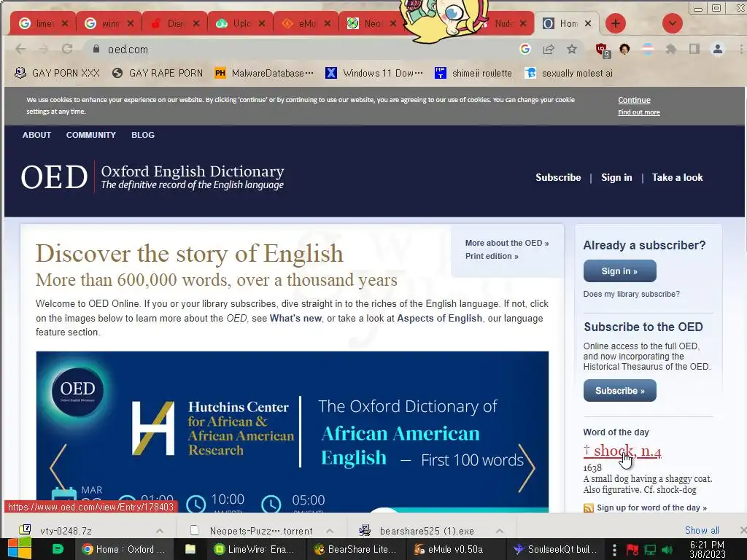Open a new tab with the plus button
747x560 pixels.
(x=616, y=23)
